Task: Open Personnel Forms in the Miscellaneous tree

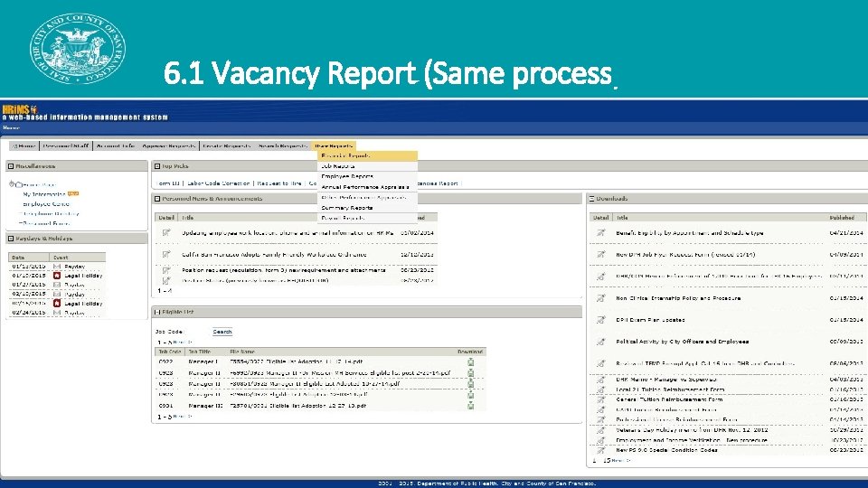Action: coord(46,223)
